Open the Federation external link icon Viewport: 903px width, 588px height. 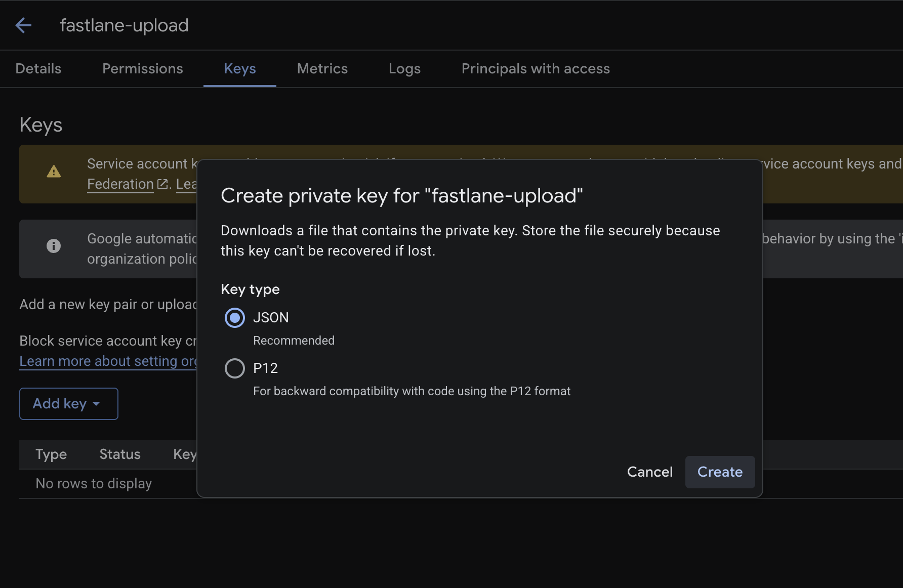pos(162,184)
